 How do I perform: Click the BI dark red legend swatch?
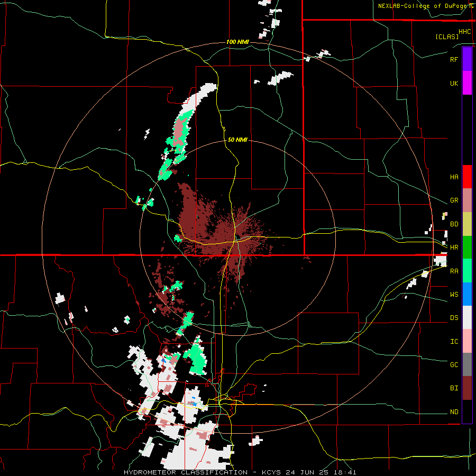[x=467, y=388]
